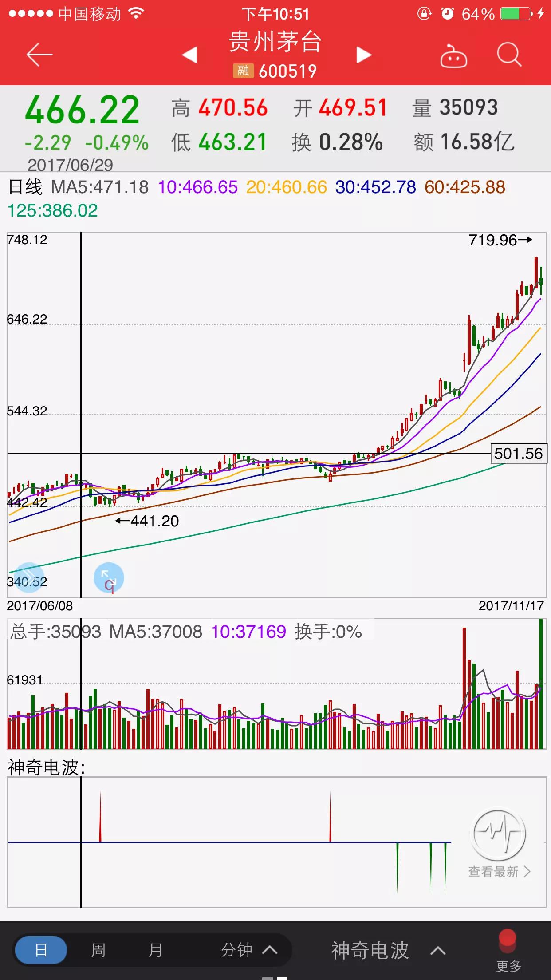The height and width of the screenshot is (980, 551).
Task: Tap the crosshair price tag 501.56
Action: pyautogui.click(x=519, y=454)
